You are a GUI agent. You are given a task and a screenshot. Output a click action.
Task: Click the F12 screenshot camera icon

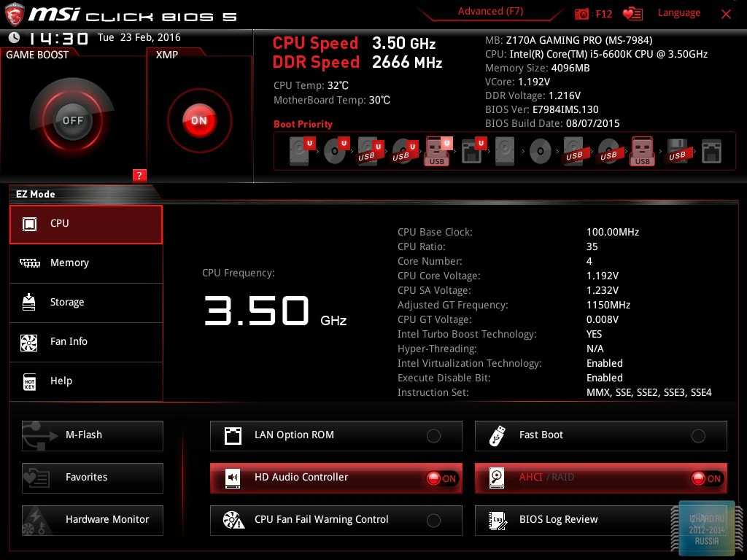pyautogui.click(x=581, y=14)
